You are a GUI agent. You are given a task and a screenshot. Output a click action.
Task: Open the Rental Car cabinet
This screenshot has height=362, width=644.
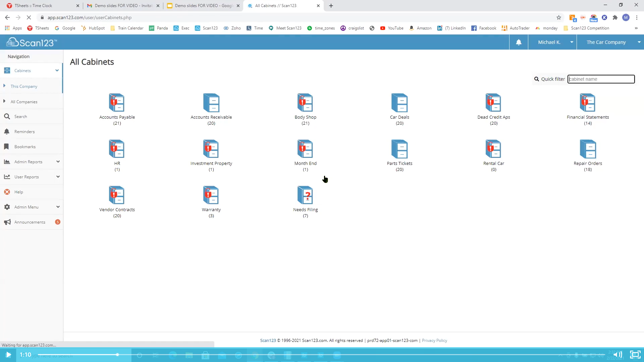(493, 154)
